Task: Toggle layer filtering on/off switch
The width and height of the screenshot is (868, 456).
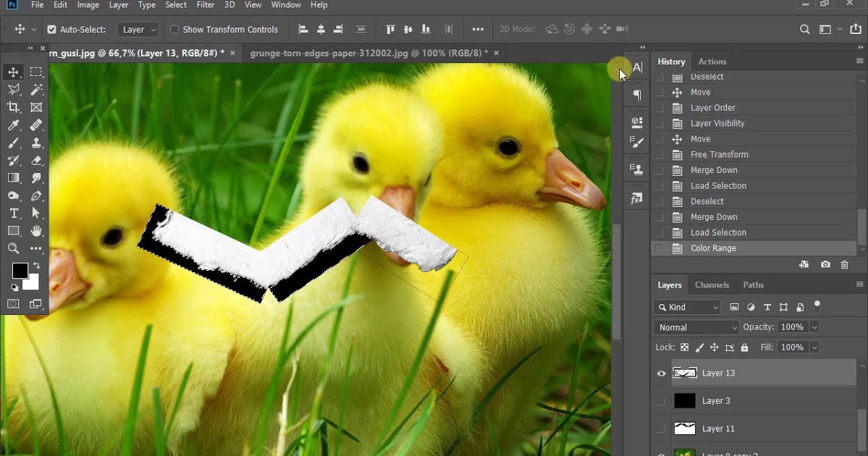Action: (x=817, y=306)
